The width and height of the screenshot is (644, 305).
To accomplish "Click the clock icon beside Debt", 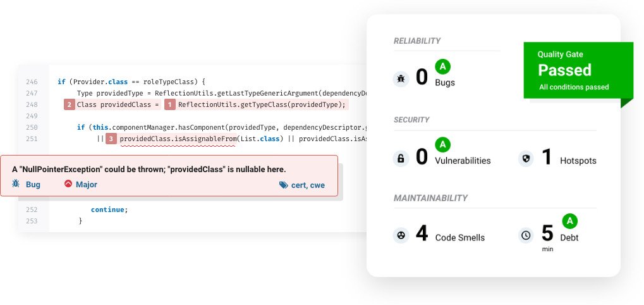I will (526, 235).
